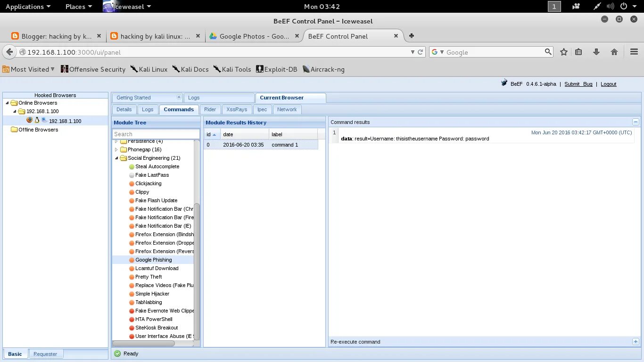Bookmark this page with the star icon

pos(564,52)
